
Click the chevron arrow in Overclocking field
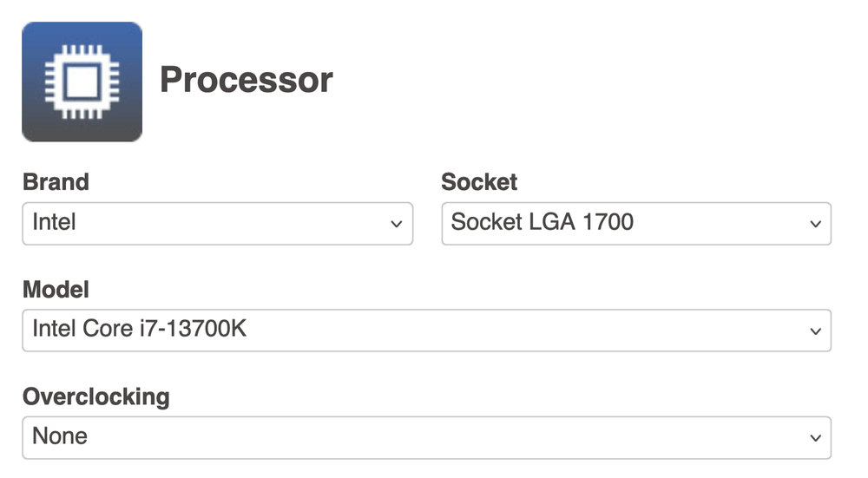815,438
